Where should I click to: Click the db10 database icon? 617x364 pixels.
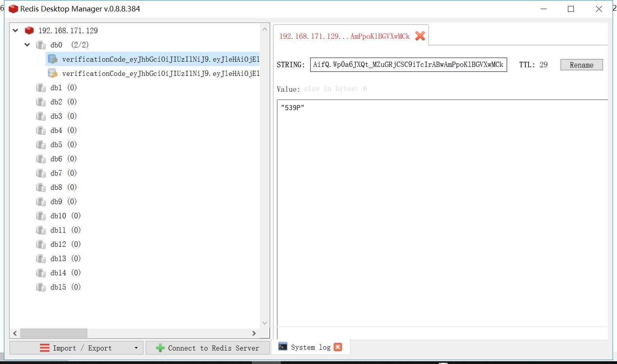(41, 216)
